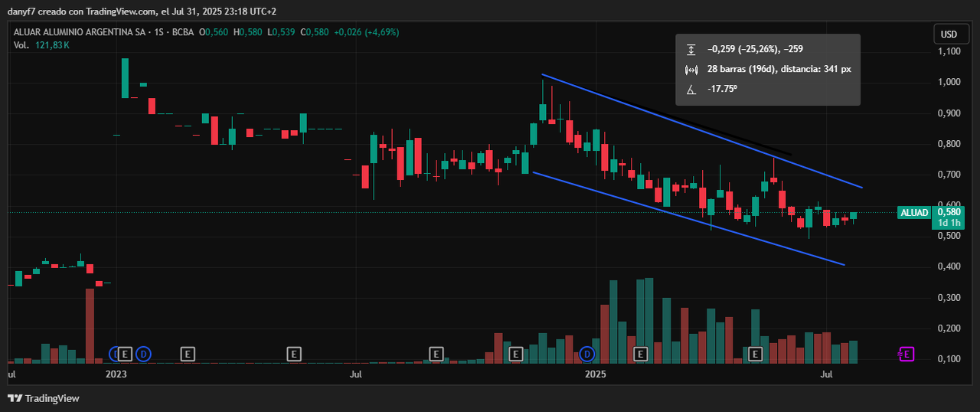Image resolution: width=980 pixels, height=412 pixels.
Task: Click the high value H0,580
Action: pos(248,32)
